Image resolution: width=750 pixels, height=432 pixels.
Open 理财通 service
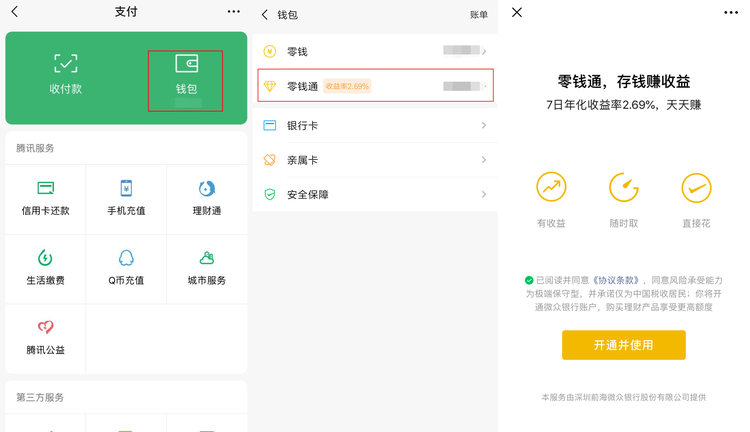point(207,198)
